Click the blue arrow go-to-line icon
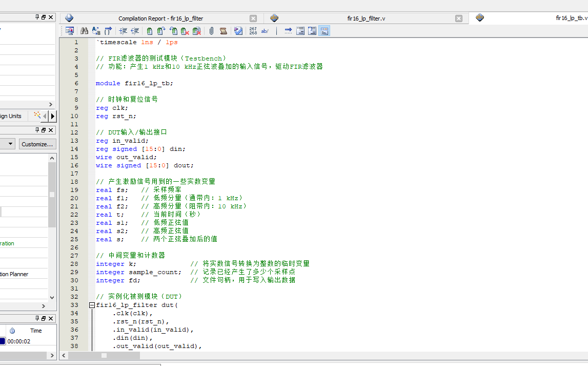Viewport: 588px width, 366px height. (288, 31)
